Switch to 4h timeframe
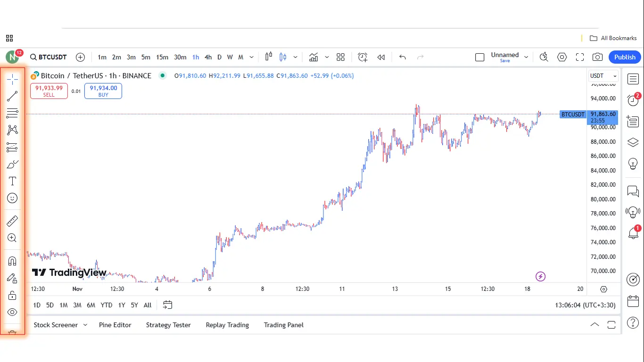 tap(208, 57)
